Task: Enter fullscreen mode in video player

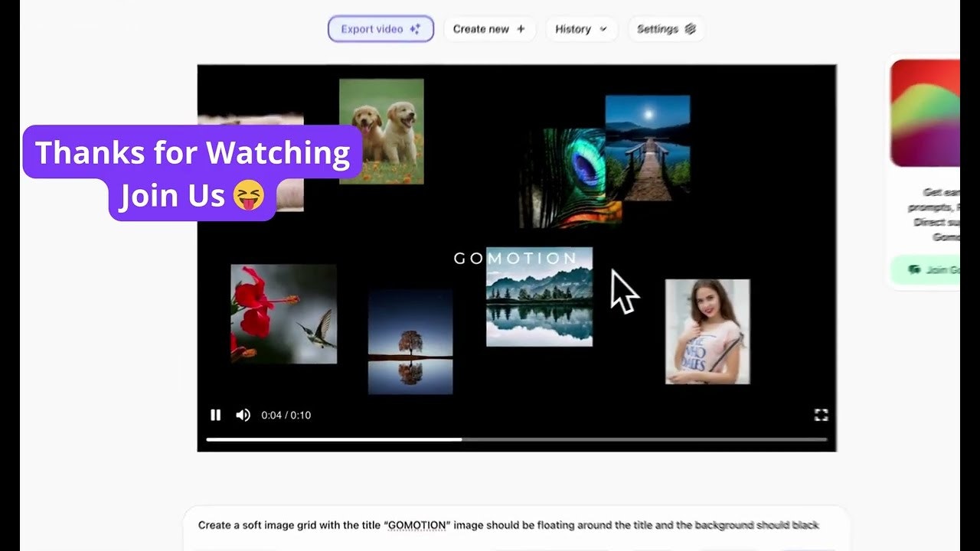Action: click(x=821, y=415)
